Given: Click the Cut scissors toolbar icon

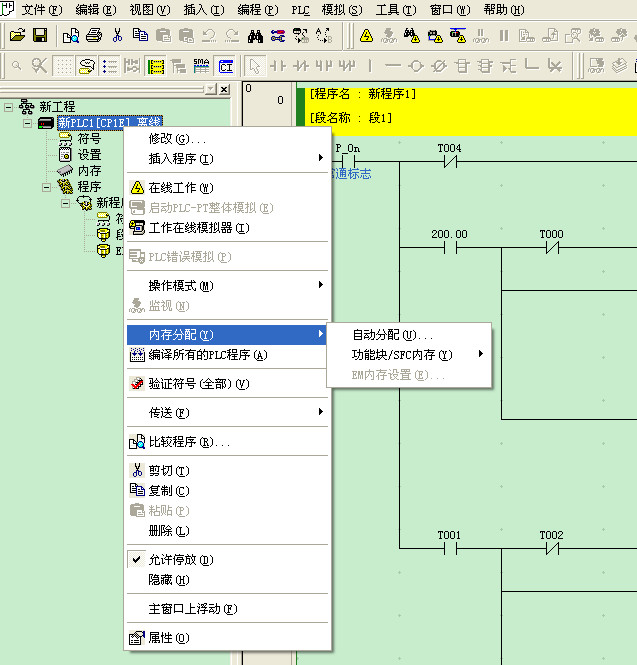Looking at the screenshot, I should [117, 36].
